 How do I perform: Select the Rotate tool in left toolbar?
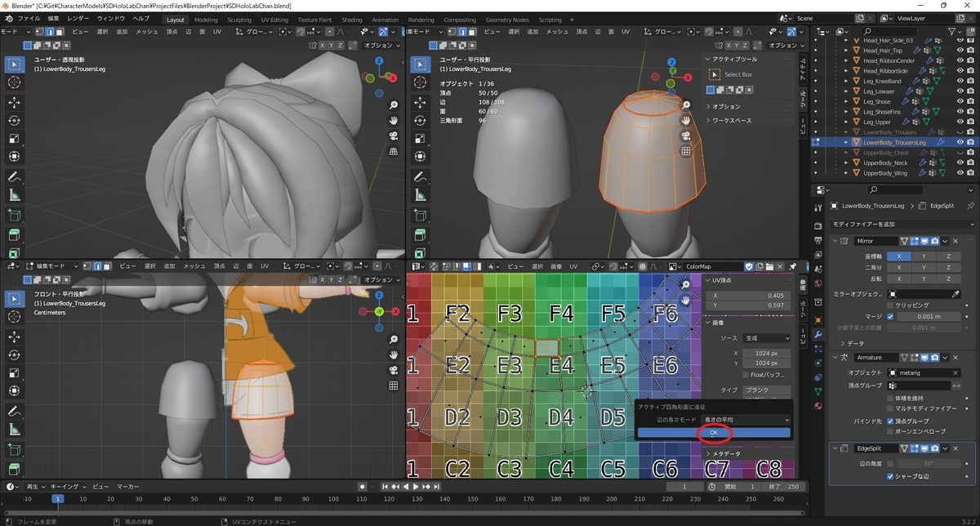click(15, 120)
